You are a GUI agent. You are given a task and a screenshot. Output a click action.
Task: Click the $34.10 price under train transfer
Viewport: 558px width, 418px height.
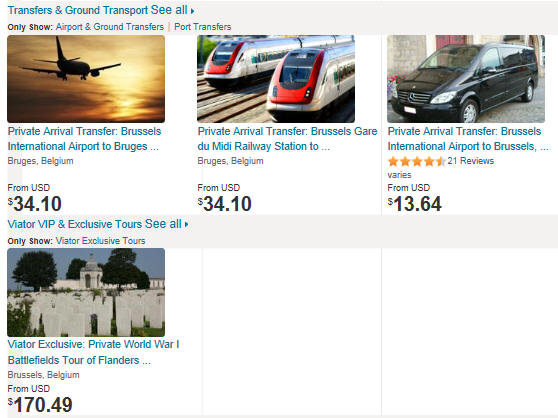pyautogui.click(x=225, y=204)
